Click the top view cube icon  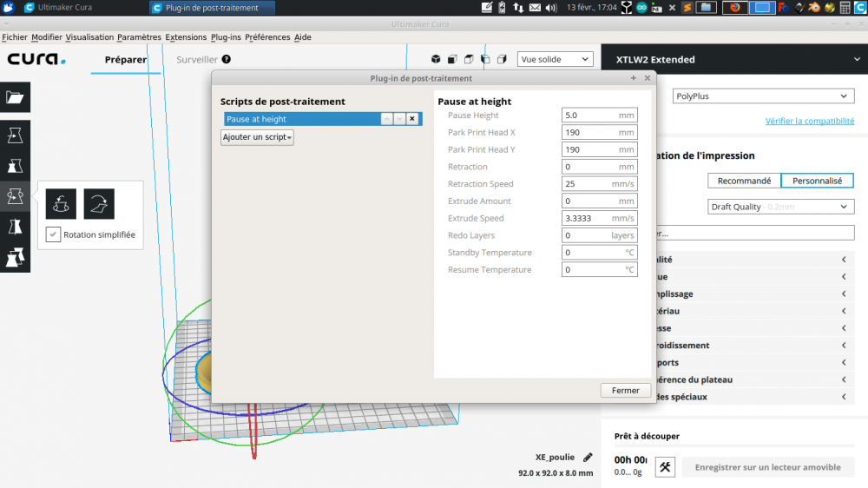pyautogui.click(x=469, y=59)
